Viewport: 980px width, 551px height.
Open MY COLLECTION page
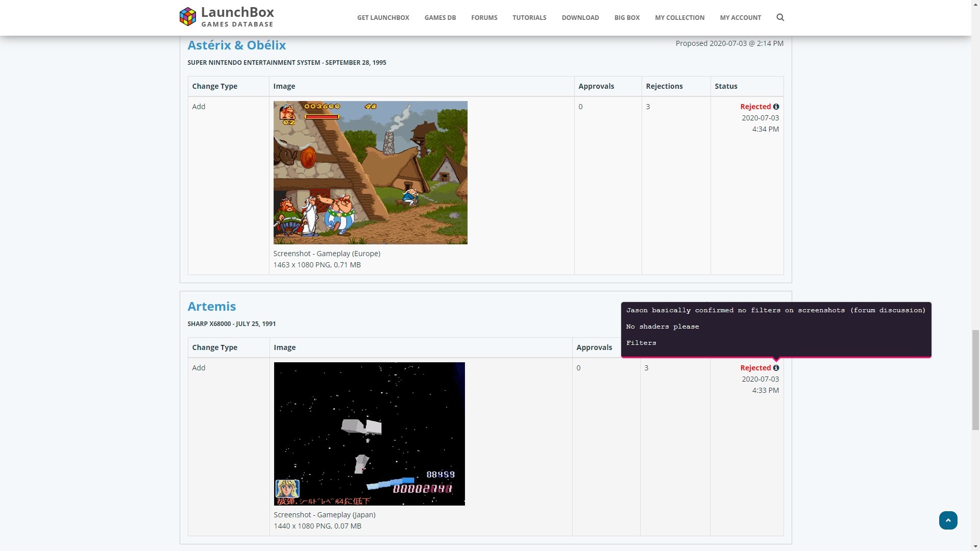coord(679,17)
